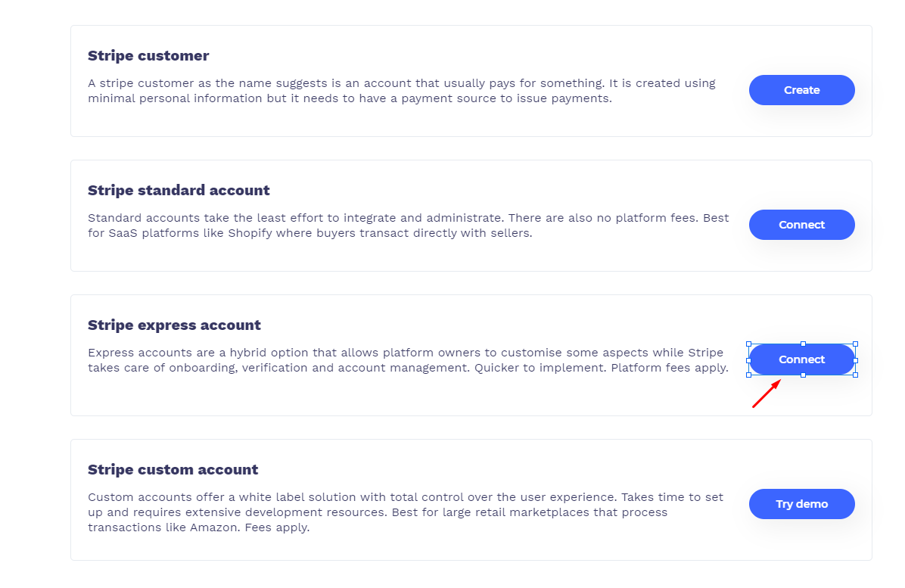Click the top-center selection handle
The image size is (905, 588).
pyautogui.click(x=803, y=344)
